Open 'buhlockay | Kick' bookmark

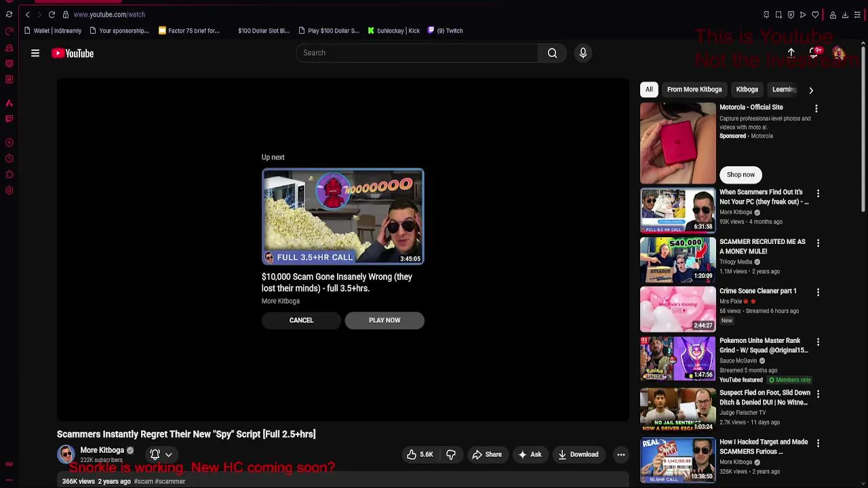394,30
